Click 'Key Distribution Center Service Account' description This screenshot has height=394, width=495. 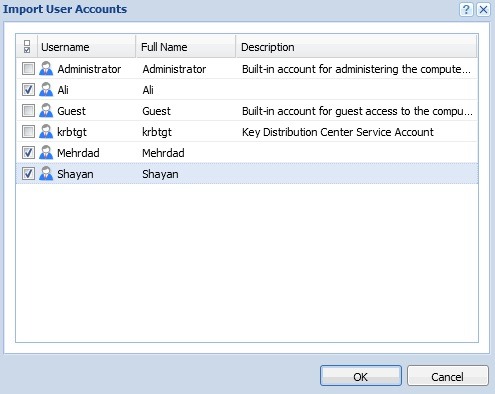coord(338,132)
